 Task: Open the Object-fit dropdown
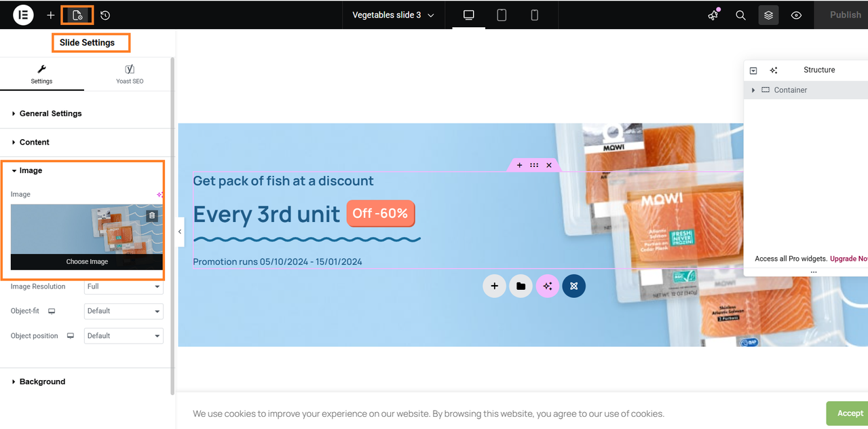(124, 311)
